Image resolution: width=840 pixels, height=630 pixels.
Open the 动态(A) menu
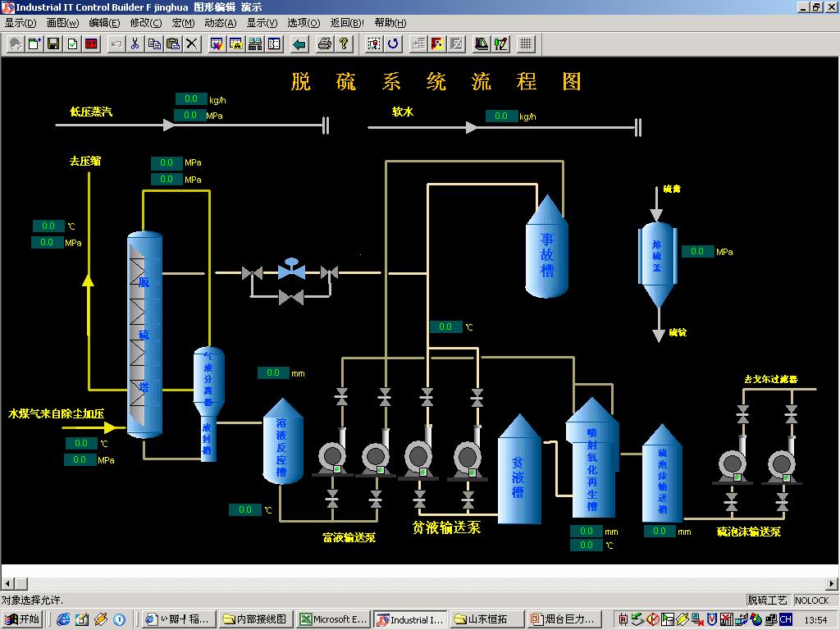click(x=220, y=23)
